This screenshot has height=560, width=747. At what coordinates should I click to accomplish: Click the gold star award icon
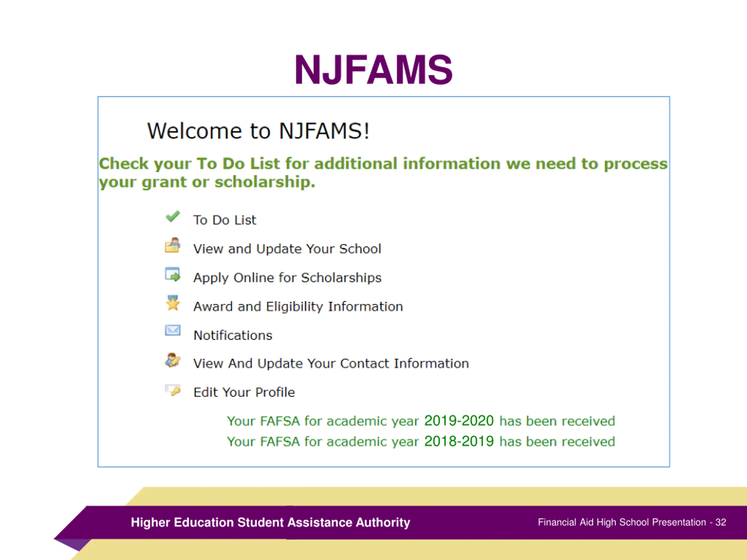173,303
